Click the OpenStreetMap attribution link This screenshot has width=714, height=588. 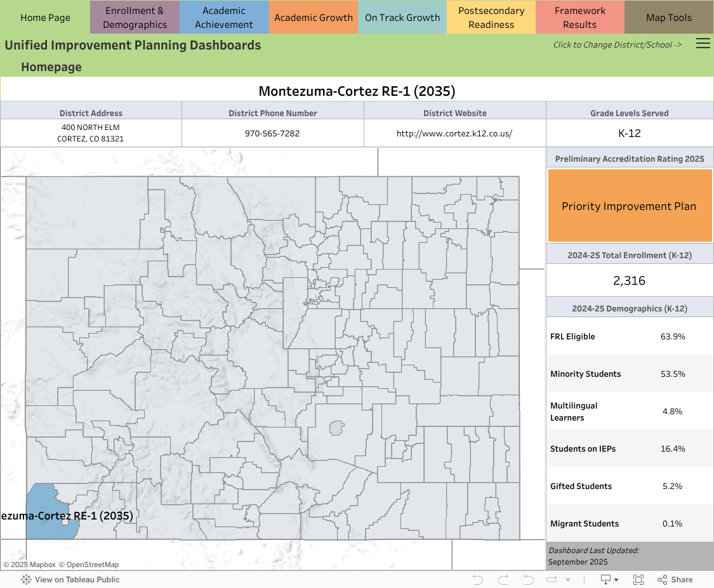click(x=89, y=565)
